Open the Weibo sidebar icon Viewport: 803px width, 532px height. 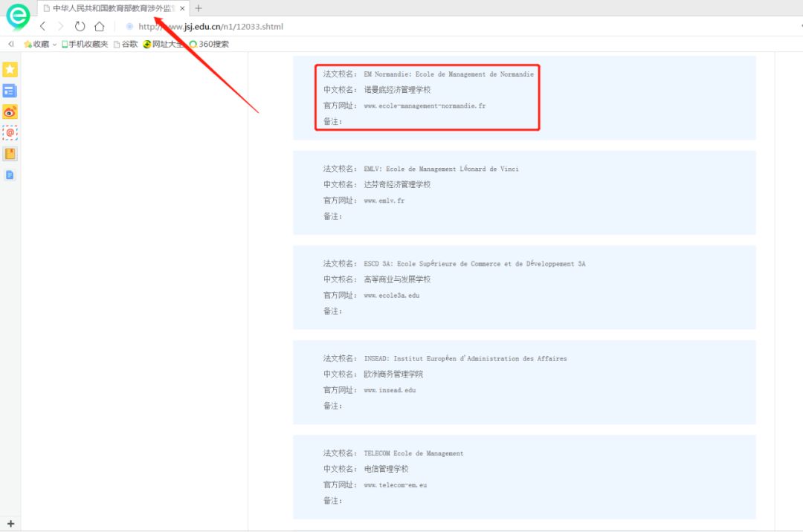click(10, 111)
